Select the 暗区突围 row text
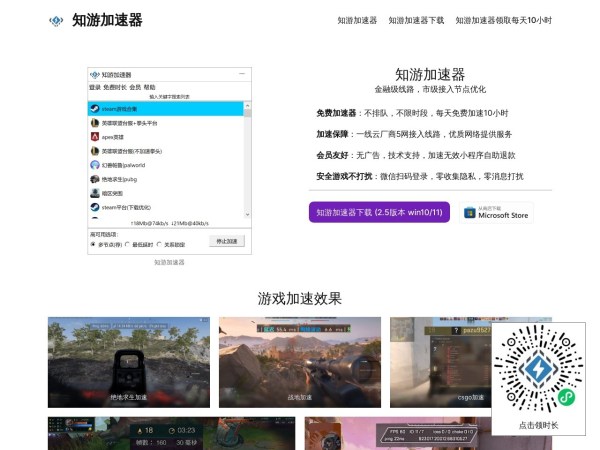 tap(112, 193)
